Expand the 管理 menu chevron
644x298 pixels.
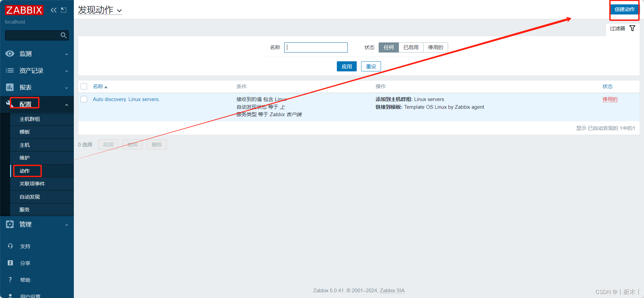pyautogui.click(x=66, y=225)
